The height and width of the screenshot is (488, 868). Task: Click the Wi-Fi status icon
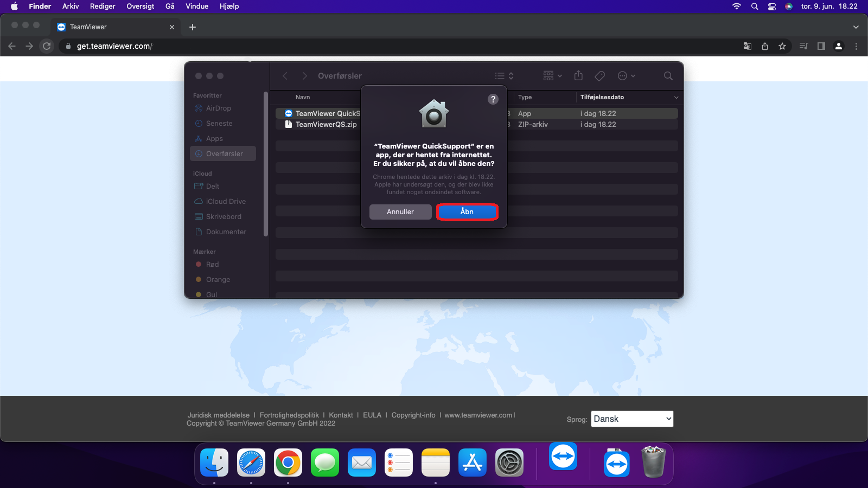point(737,7)
